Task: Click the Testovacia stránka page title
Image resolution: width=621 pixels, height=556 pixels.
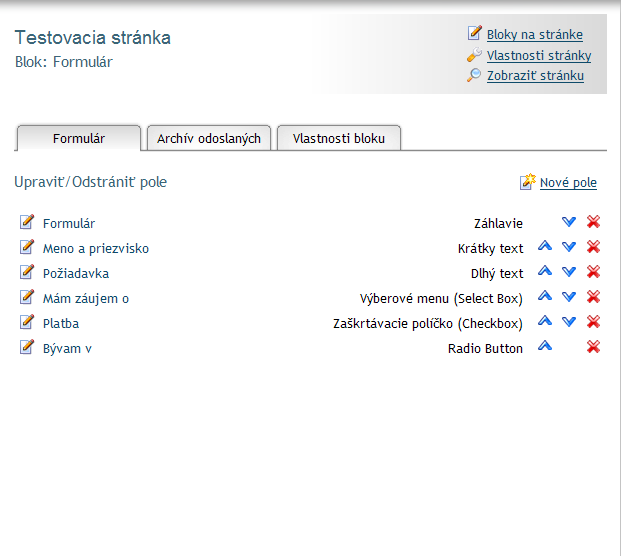Action: (93, 38)
